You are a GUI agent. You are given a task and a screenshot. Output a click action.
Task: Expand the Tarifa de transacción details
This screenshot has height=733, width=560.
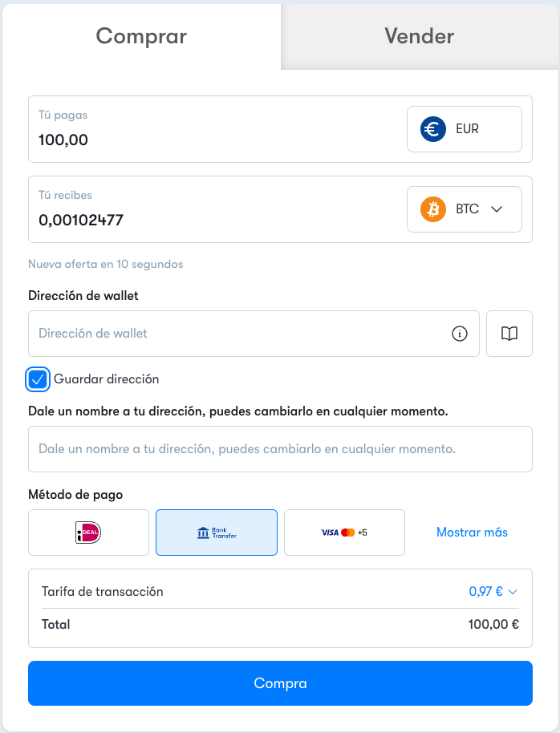(493, 592)
